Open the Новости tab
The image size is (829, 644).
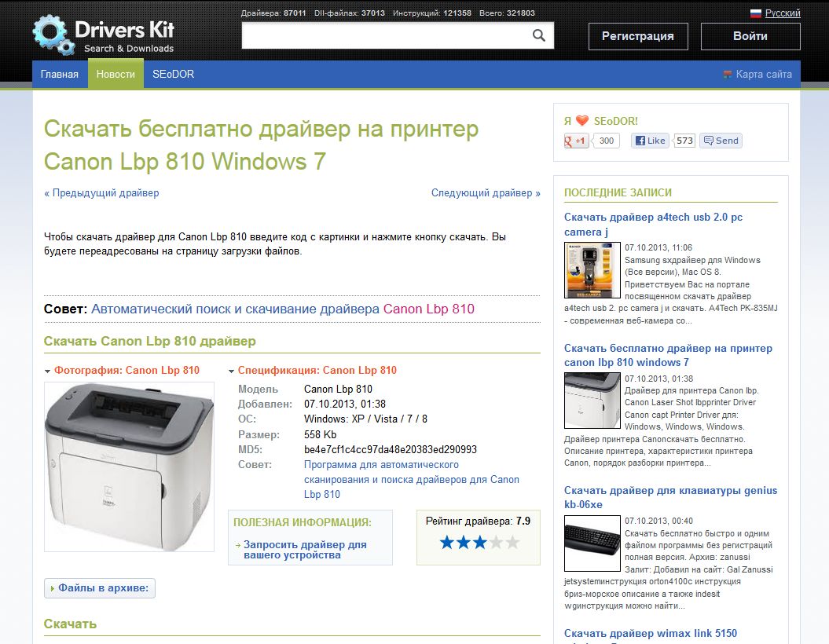[x=116, y=75]
